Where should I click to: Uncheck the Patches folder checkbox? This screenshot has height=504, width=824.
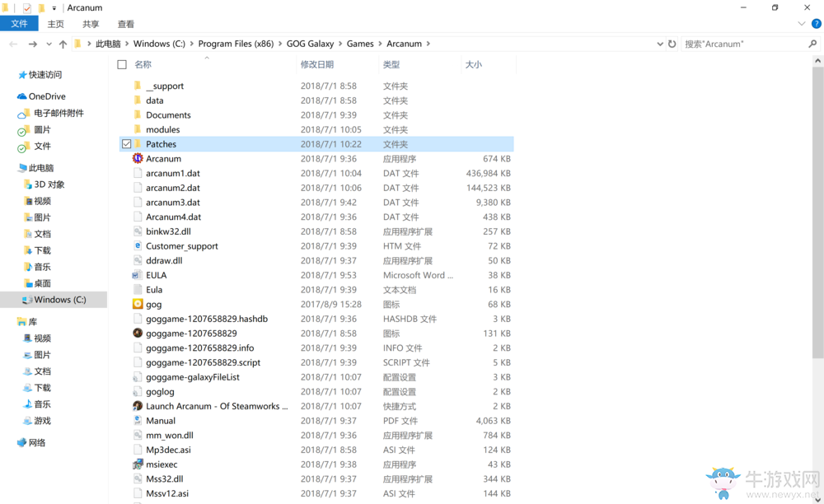(x=127, y=144)
